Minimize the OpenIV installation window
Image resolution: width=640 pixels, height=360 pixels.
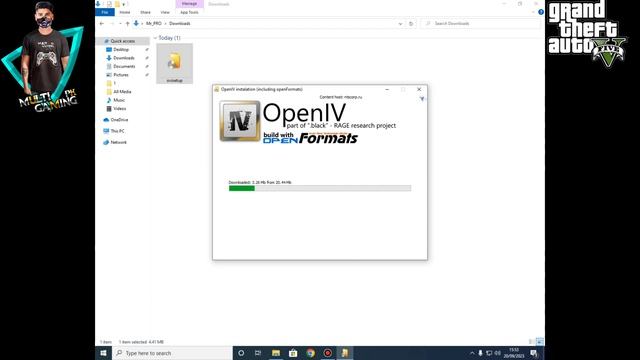tap(387, 89)
